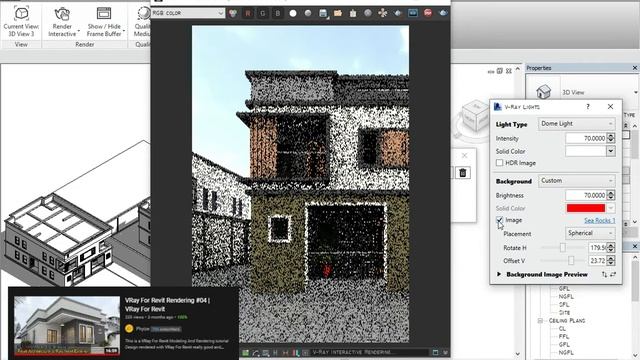Expand the Background Image Preview section
Viewport: 640px width, 360px height.
(499, 274)
